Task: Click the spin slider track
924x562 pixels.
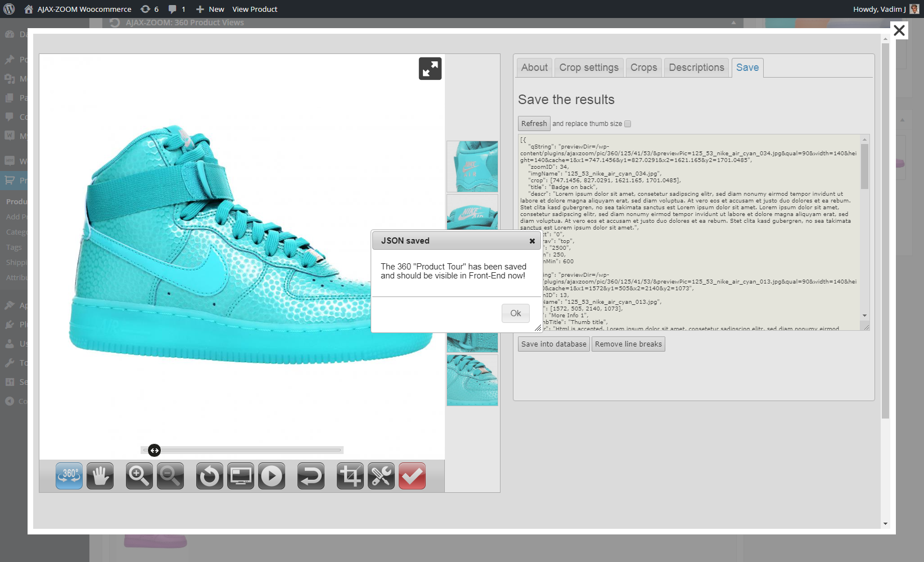Action: (242, 450)
